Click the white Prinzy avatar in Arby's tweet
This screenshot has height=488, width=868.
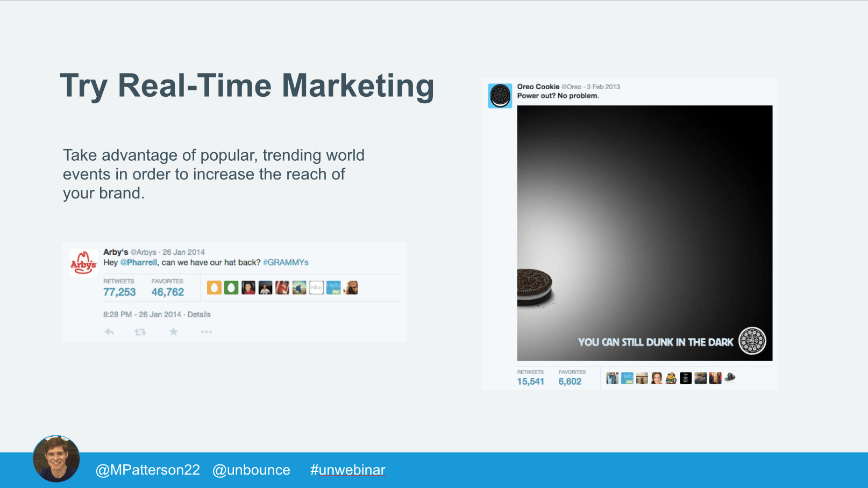(317, 288)
